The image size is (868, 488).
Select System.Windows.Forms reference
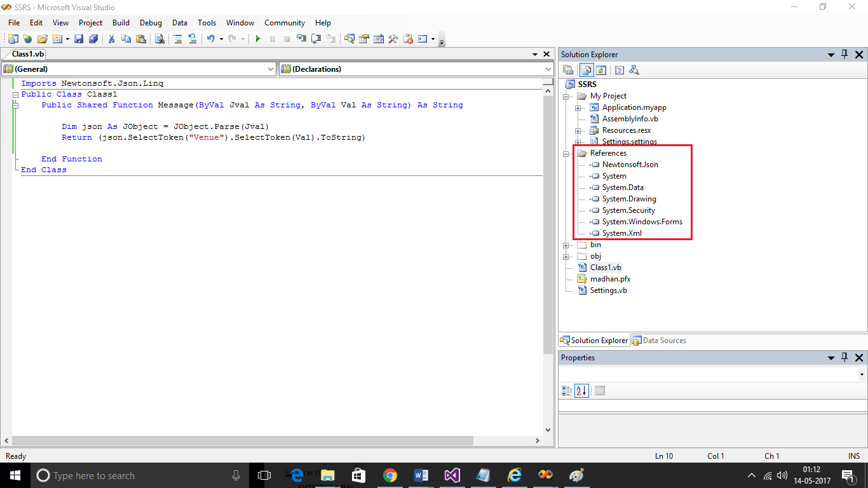(642, 222)
